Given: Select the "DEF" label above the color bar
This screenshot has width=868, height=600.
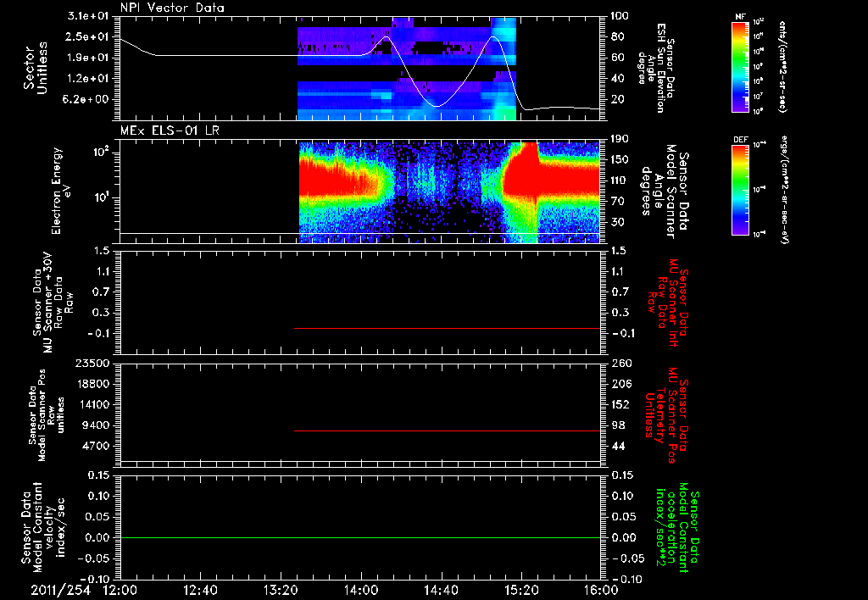Looking at the screenshot, I should (740, 140).
